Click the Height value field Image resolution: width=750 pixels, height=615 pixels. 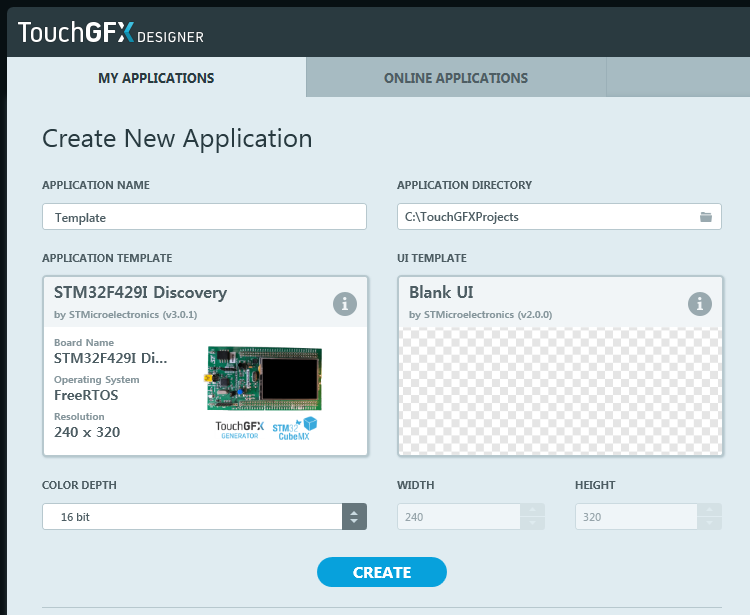[636, 516]
